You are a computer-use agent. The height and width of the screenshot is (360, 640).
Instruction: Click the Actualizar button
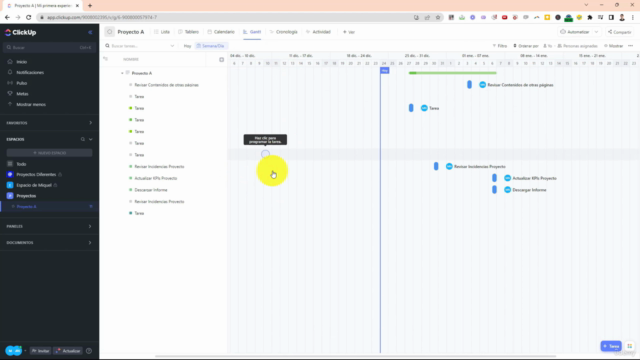tap(68, 351)
